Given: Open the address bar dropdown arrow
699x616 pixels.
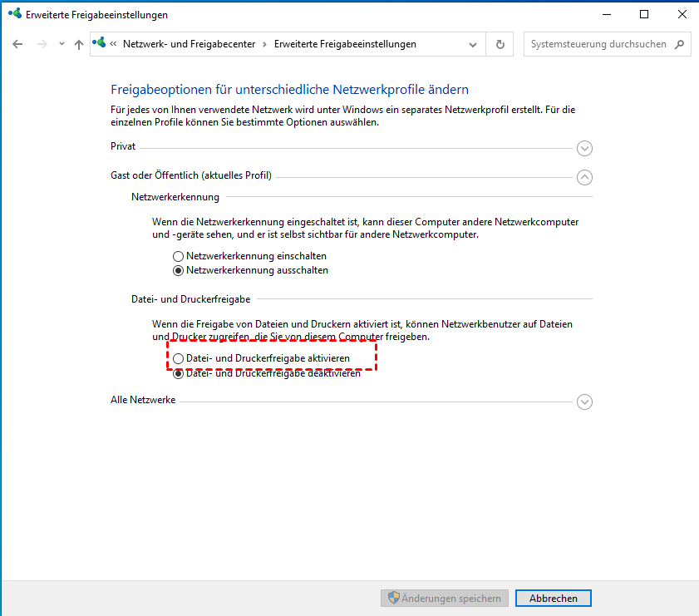Looking at the screenshot, I should pos(473,44).
